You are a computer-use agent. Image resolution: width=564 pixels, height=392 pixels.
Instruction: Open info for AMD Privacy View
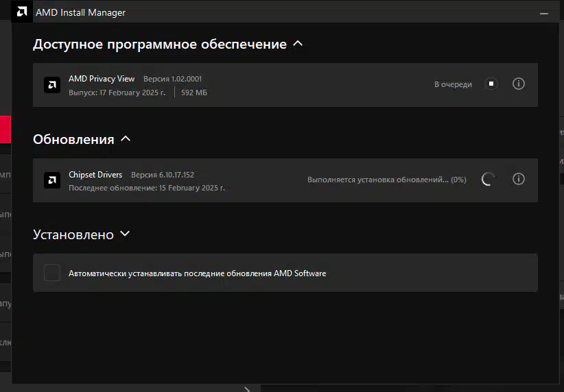519,84
